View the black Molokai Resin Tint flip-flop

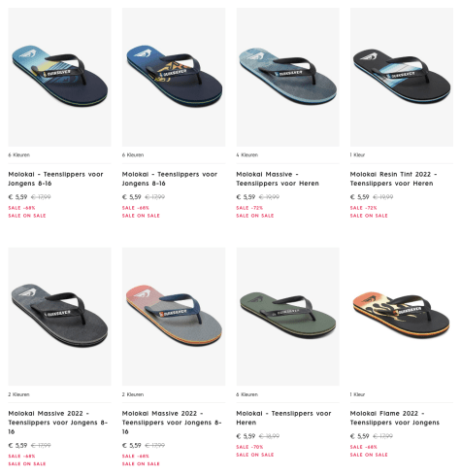click(402, 77)
